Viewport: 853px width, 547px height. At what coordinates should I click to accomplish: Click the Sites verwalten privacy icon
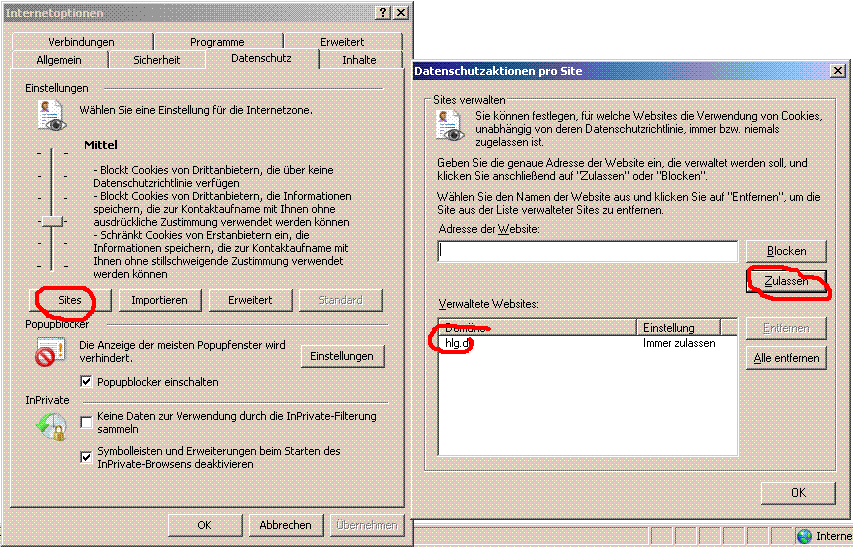coord(449,126)
